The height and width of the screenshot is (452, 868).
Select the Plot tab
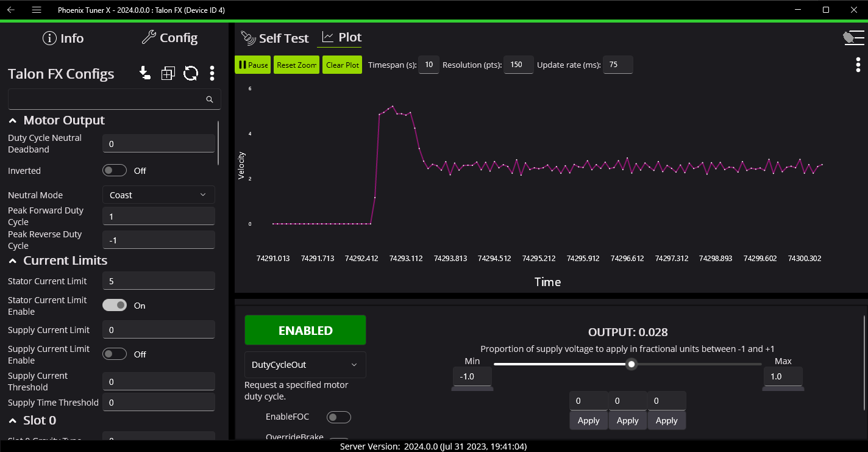click(x=342, y=38)
